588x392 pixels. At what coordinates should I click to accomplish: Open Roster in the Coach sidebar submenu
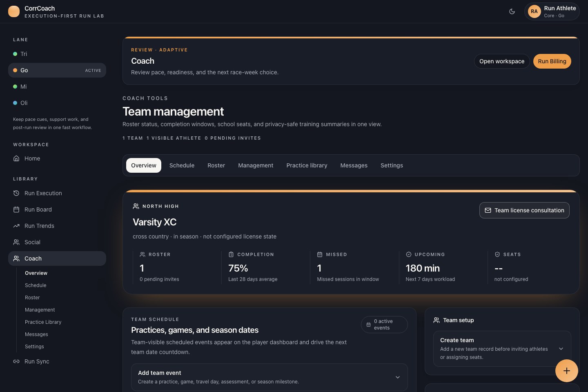tap(32, 298)
